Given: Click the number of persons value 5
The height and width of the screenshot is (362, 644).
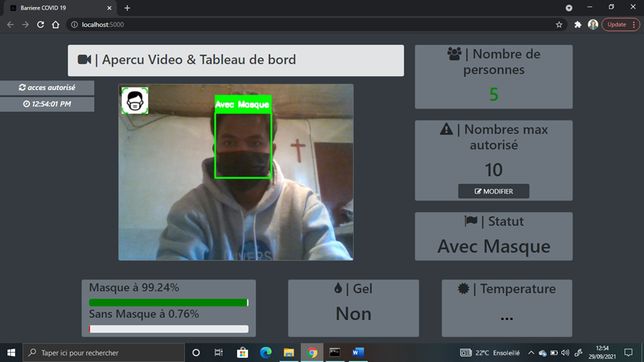Looking at the screenshot, I should (x=493, y=95).
